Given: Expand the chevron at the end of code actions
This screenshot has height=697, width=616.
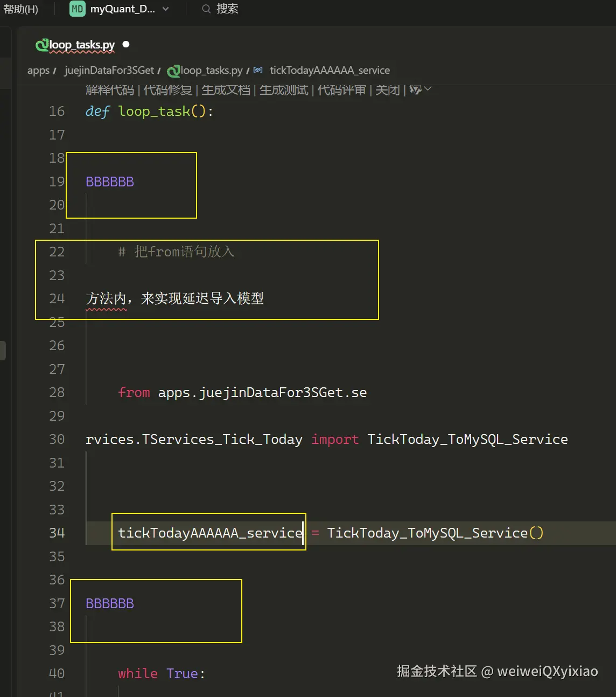Looking at the screenshot, I should (x=428, y=89).
